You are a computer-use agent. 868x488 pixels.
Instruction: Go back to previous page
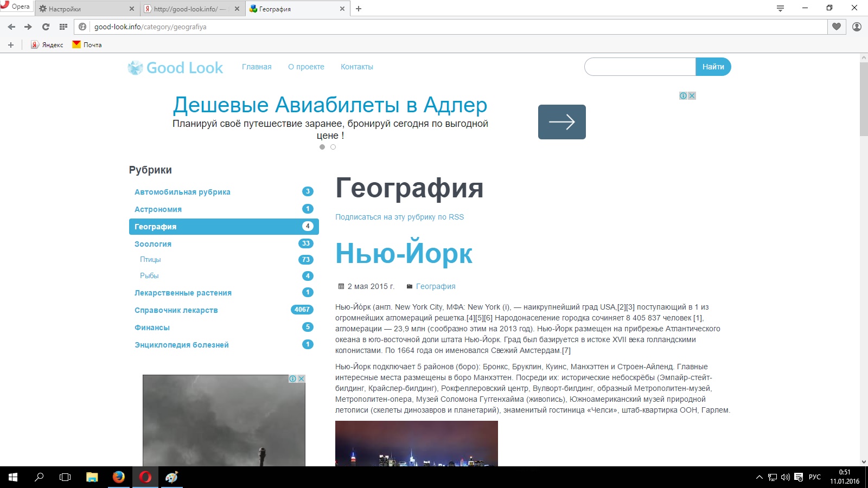tap(11, 27)
